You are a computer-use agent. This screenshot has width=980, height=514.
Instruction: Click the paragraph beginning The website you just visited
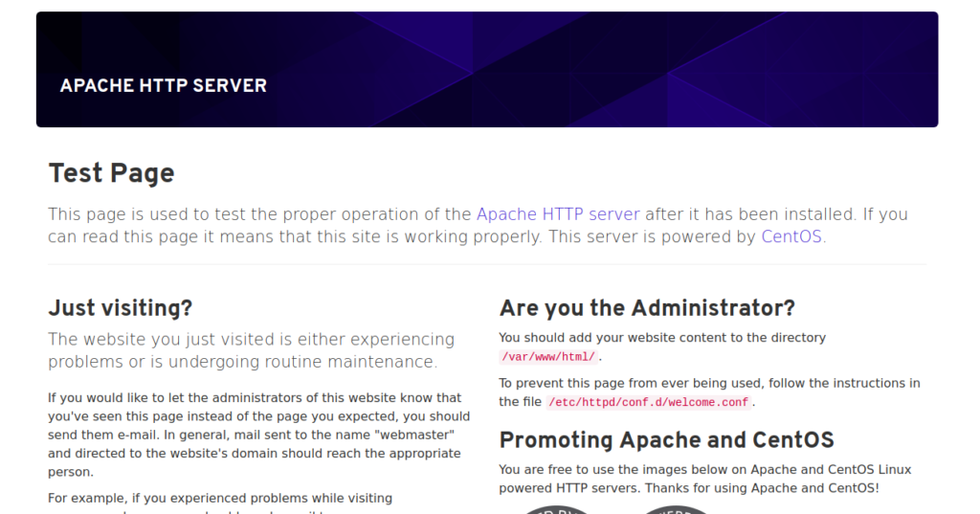tap(252, 350)
